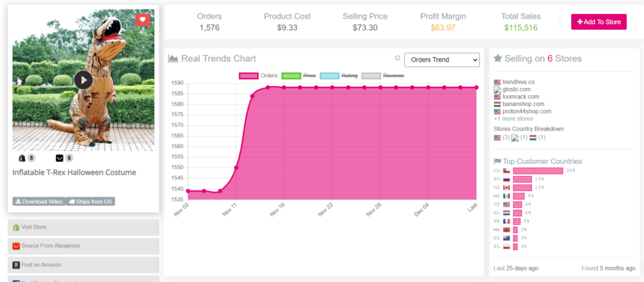Image resolution: width=644 pixels, height=282 pixels.
Task: Click the chart data point at Nov 02
Action: tap(188, 191)
